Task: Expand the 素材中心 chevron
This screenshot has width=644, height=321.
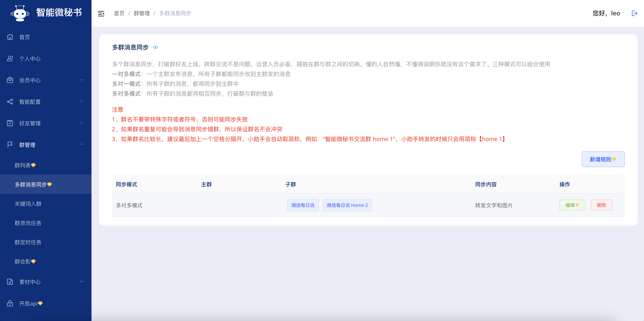Action: click(x=82, y=282)
